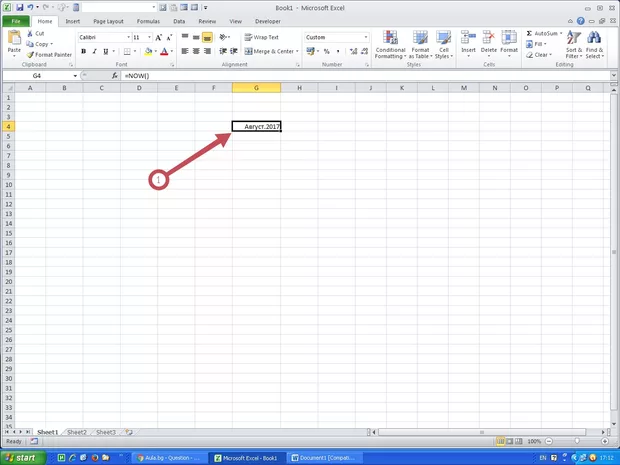Viewport: 620px width, 465px height.
Task: Toggle Bottom Align
Action: (x=207, y=37)
